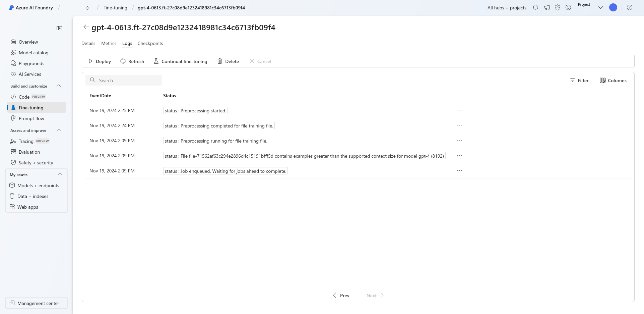Open the Columns chooser
The image size is (644, 314).
[x=613, y=81]
